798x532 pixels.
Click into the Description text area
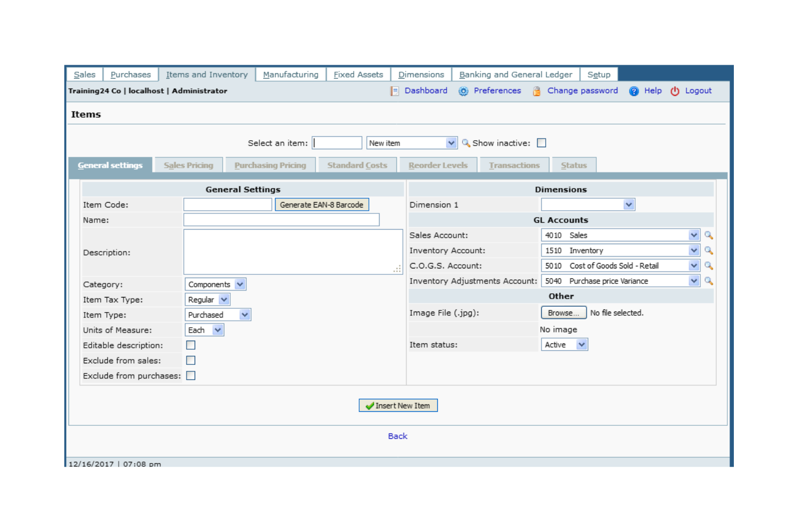tap(293, 252)
